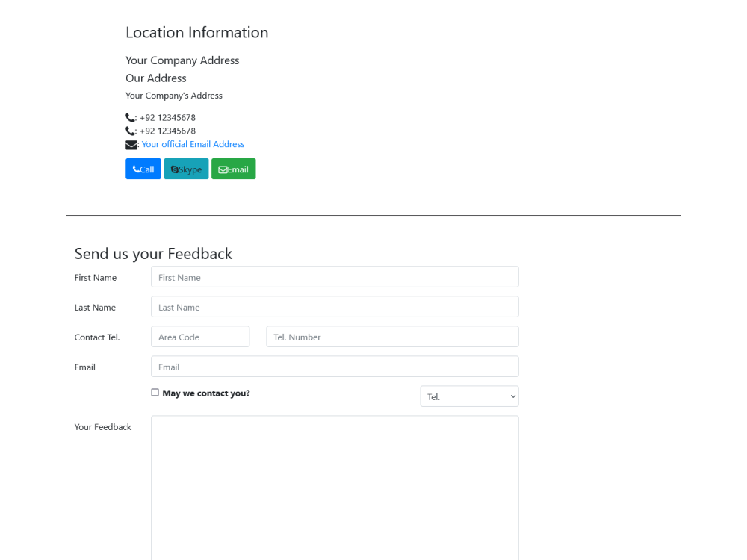Screen dimensions: 747x560
Task: Select the Email input field
Action: [335, 367]
